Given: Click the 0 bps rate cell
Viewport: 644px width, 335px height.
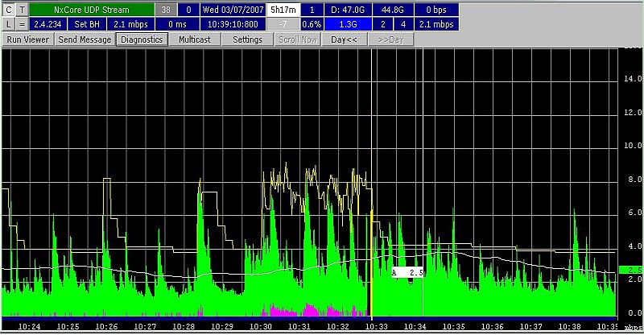Looking at the screenshot, I should pyautogui.click(x=436, y=10).
